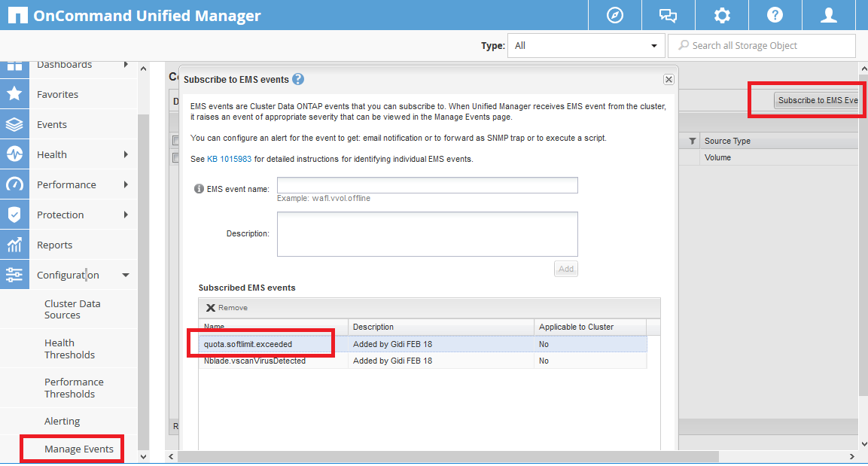The width and height of the screenshot is (868, 466).
Task: Click the info icon next to EMS event name
Action: [199, 189]
